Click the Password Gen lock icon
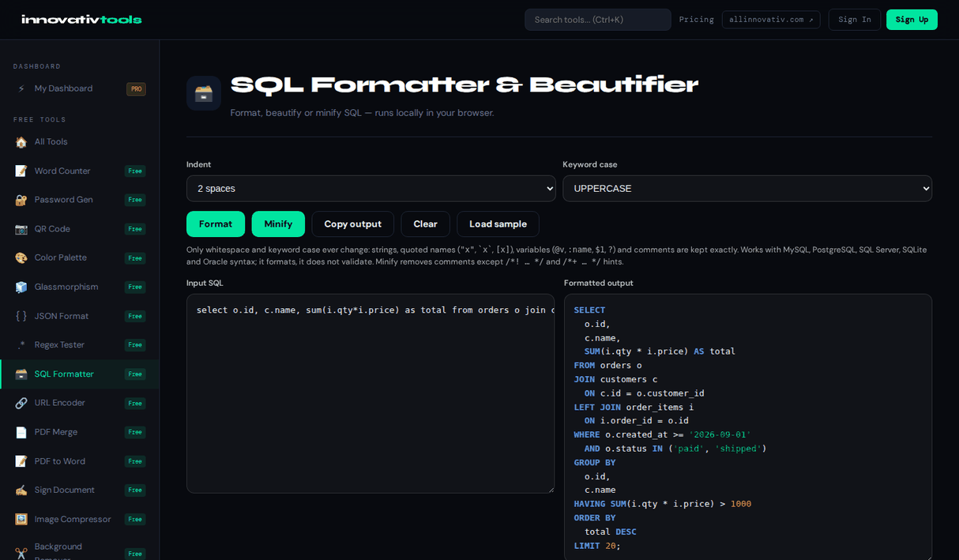 21,200
